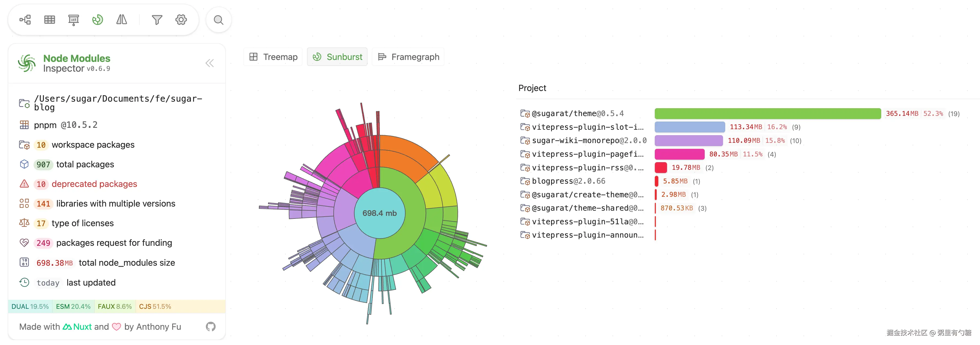Open the compare view icon

click(121, 20)
